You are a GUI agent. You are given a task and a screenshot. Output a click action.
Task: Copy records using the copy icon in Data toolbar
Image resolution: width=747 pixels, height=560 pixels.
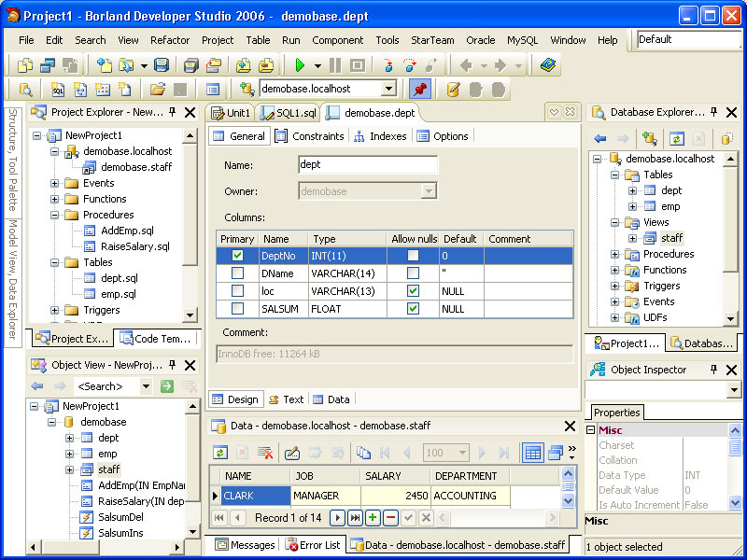(364, 451)
